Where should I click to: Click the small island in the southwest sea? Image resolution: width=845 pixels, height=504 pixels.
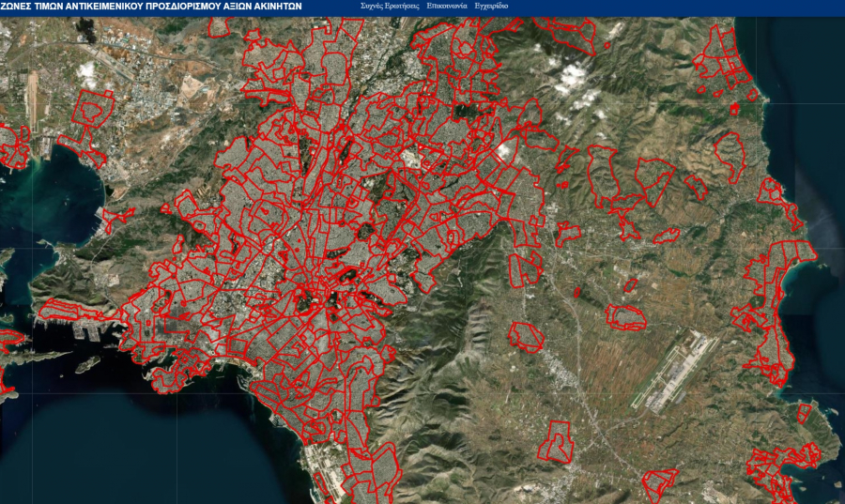point(87,363)
